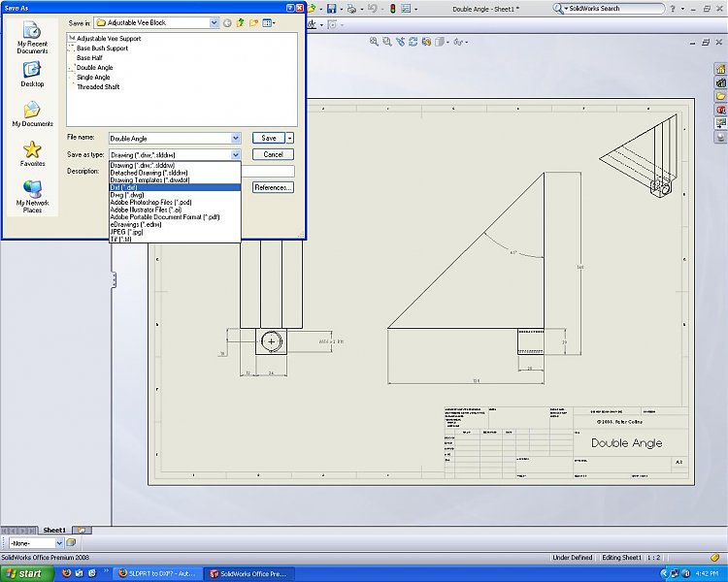Expand the Save in folder dropdown
This screenshot has width=728, height=582.
click(x=213, y=21)
